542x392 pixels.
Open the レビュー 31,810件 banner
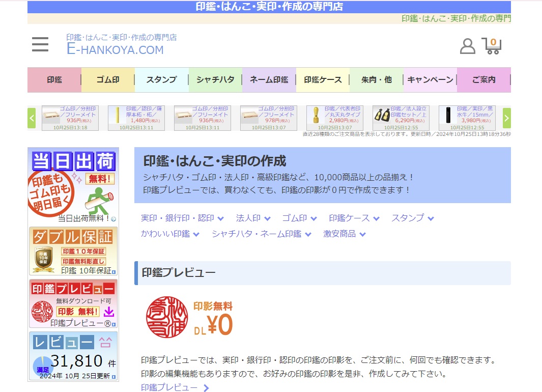[73, 356]
